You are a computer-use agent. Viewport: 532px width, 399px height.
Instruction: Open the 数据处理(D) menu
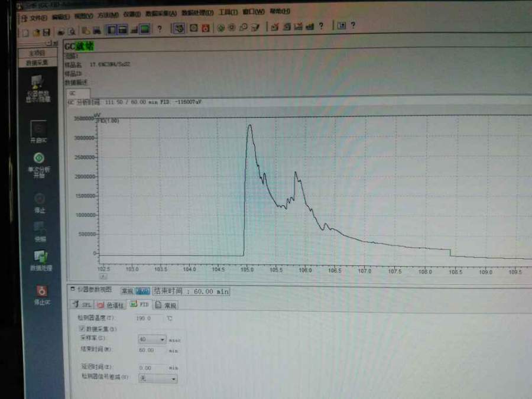(x=197, y=12)
